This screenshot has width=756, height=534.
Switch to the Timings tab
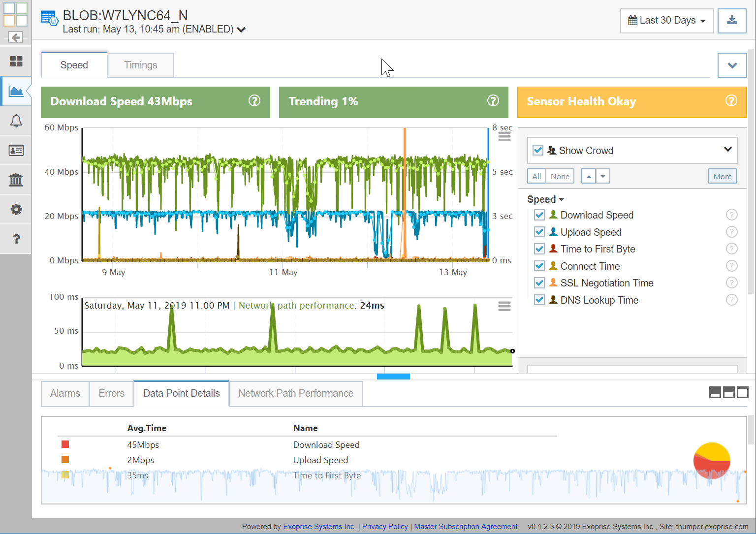(141, 65)
